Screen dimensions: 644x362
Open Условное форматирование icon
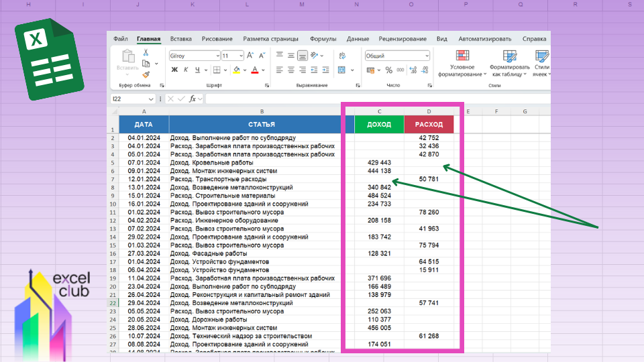click(462, 56)
